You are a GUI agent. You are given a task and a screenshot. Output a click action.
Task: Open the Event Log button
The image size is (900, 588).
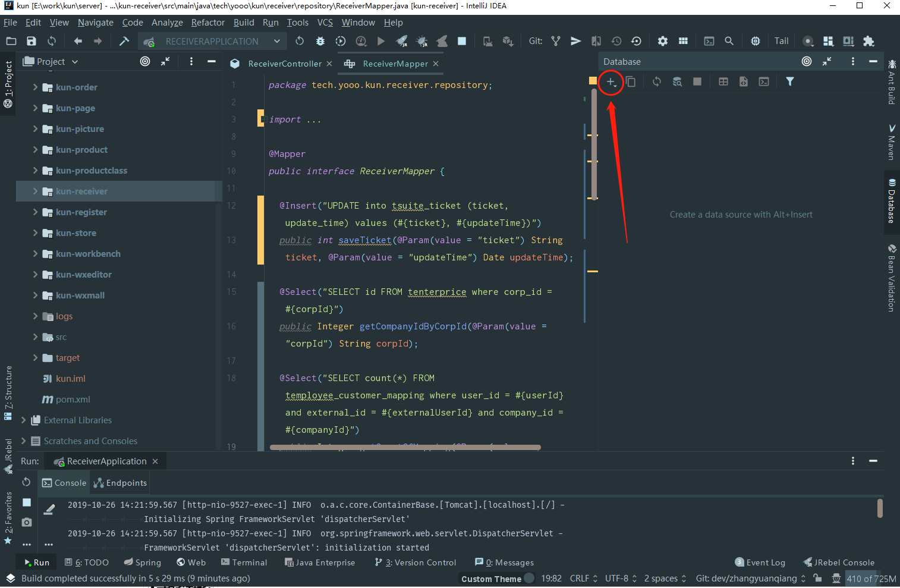point(760,562)
